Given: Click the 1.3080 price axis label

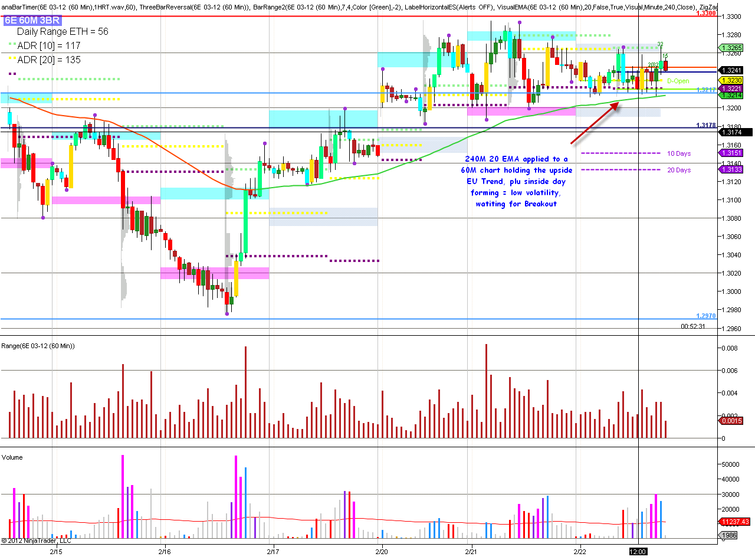Looking at the screenshot, I should (x=731, y=218).
